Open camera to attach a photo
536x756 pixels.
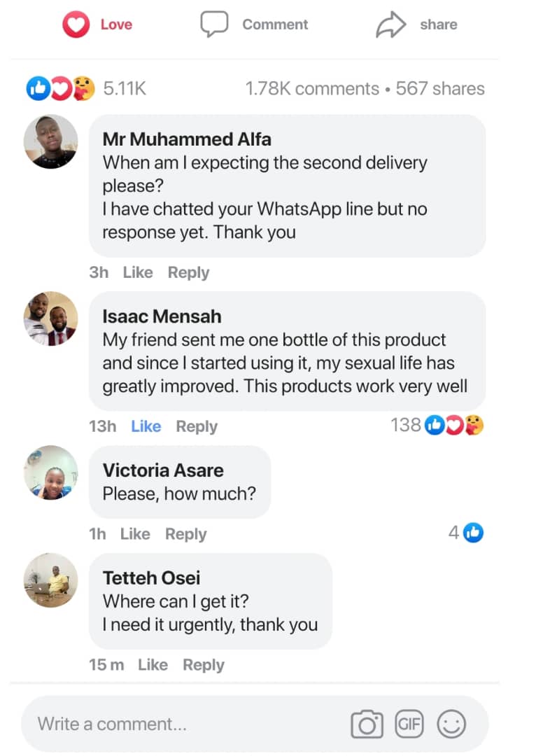coord(367,724)
